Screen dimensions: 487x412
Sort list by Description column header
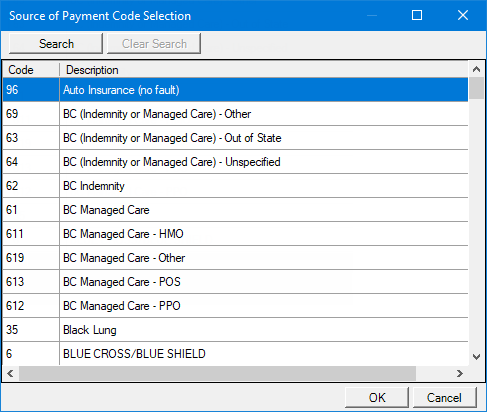coord(264,70)
